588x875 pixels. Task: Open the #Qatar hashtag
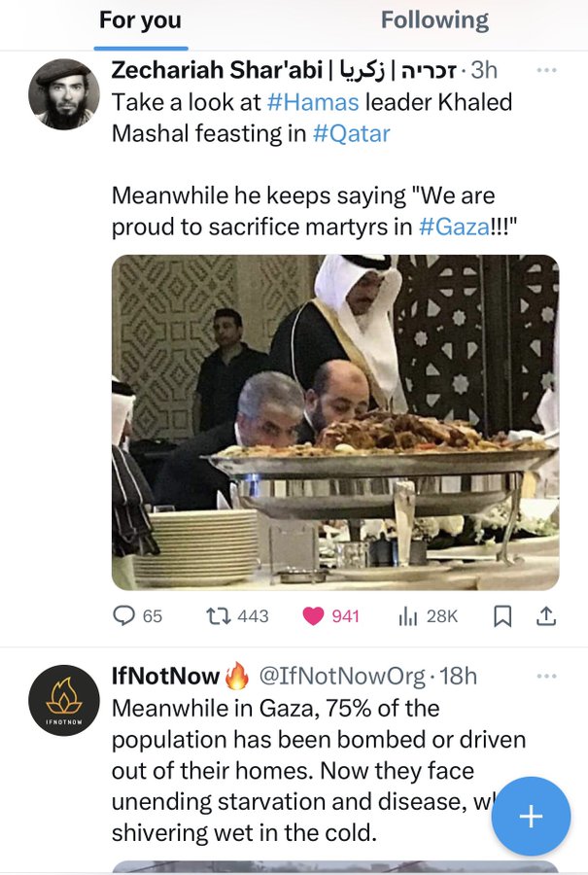tap(351, 134)
